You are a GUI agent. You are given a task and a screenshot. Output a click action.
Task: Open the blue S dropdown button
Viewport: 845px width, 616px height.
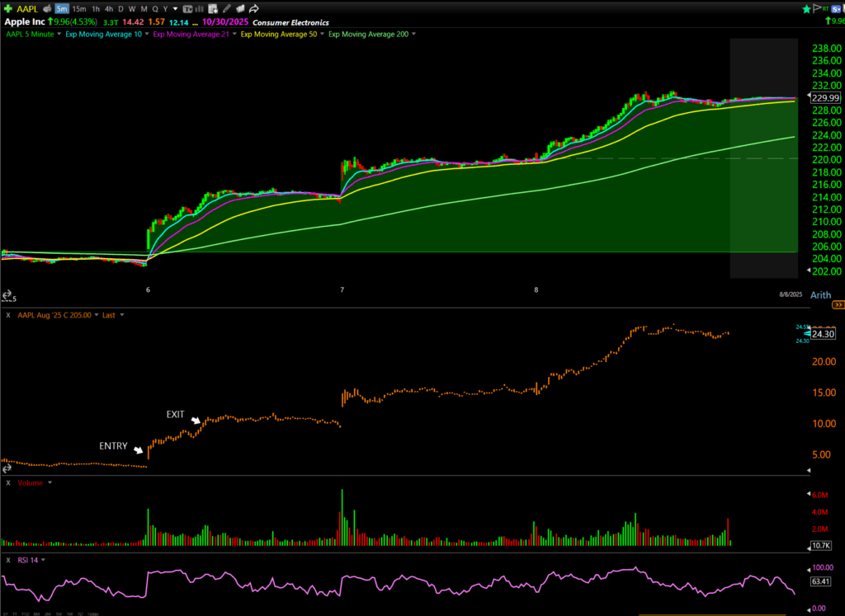pos(837,8)
